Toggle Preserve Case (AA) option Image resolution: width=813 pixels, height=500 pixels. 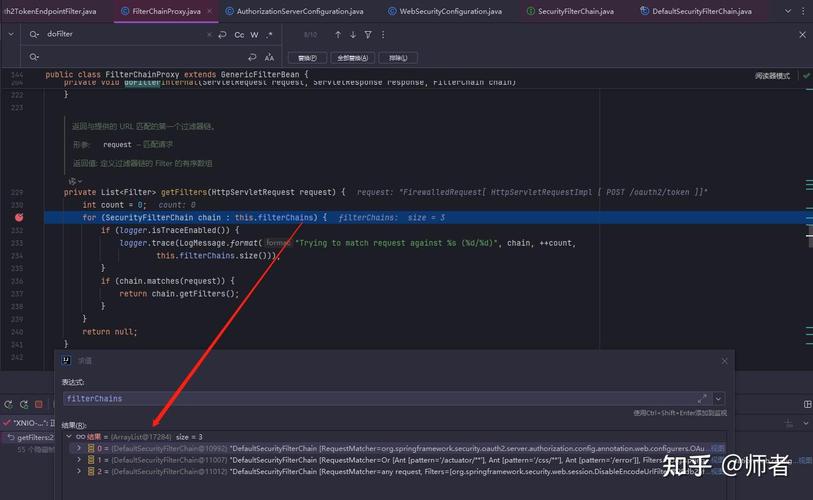[x=269, y=57]
